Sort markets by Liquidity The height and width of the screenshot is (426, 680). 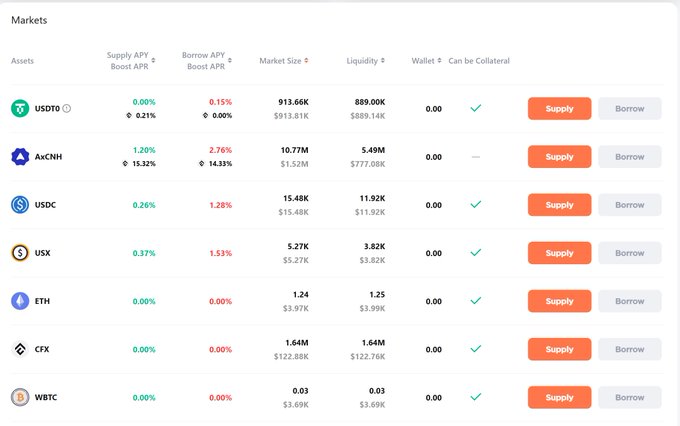click(365, 61)
